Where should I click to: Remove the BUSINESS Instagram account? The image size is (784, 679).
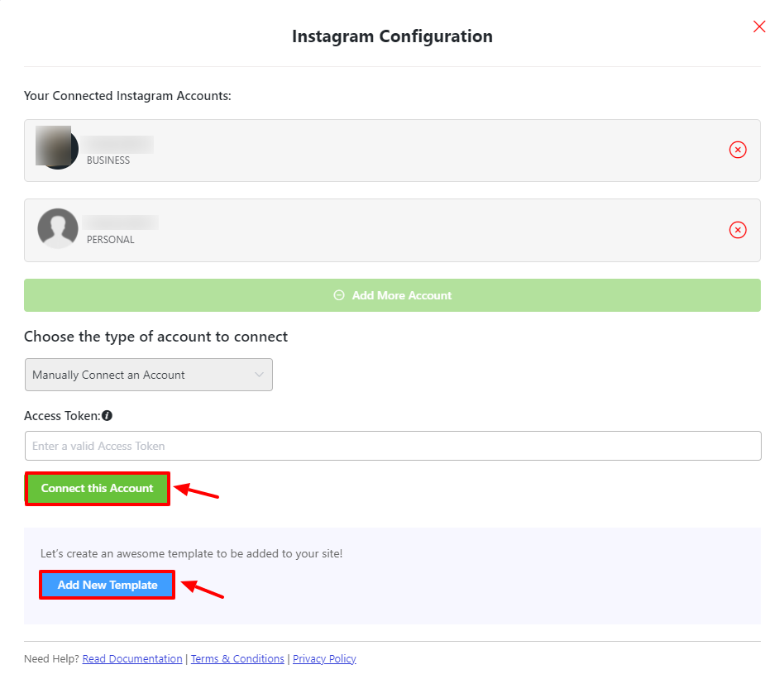(x=738, y=150)
